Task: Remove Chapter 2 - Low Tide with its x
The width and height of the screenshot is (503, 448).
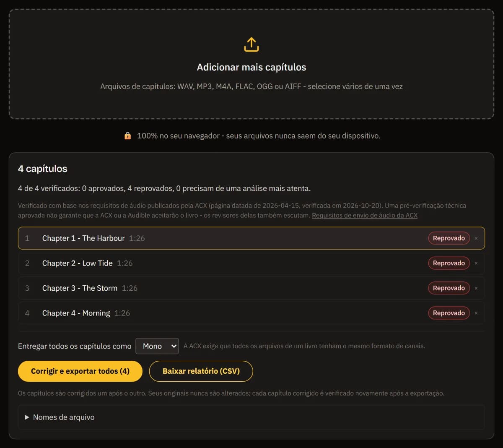Action: coord(476,263)
